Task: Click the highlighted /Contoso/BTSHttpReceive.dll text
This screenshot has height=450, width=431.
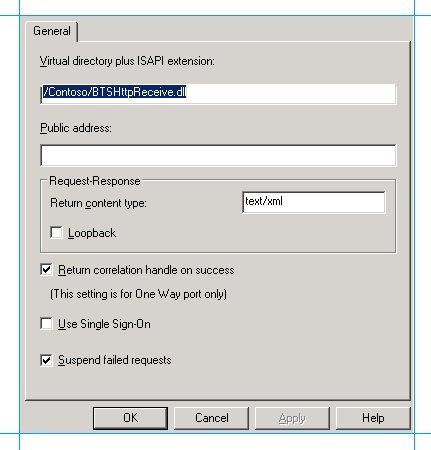Action: pos(115,92)
